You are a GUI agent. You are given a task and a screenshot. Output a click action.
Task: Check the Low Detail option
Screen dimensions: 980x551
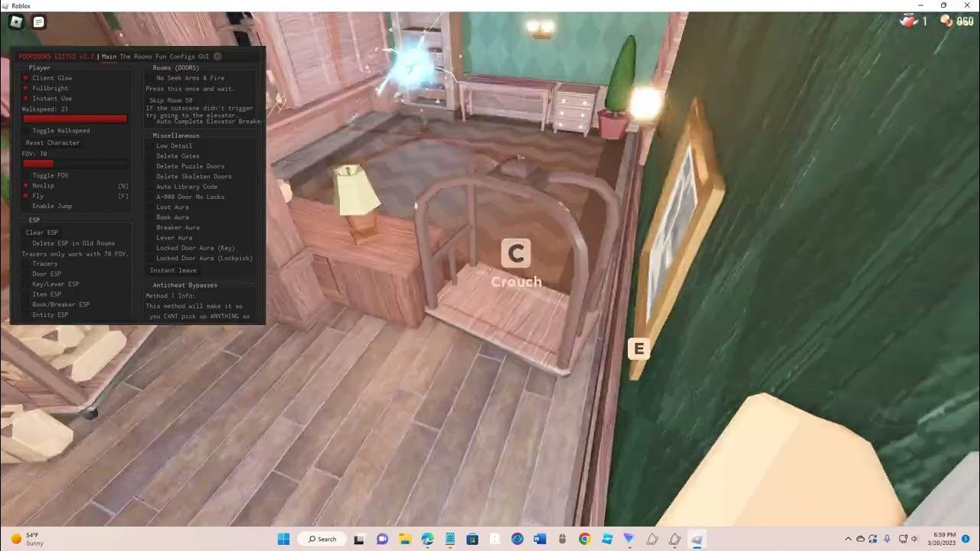tap(150, 145)
